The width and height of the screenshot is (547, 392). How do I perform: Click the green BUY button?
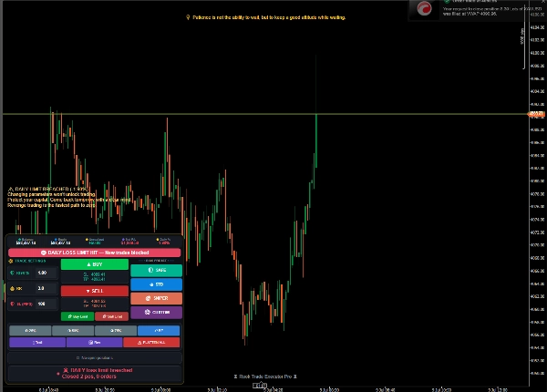tap(95, 264)
